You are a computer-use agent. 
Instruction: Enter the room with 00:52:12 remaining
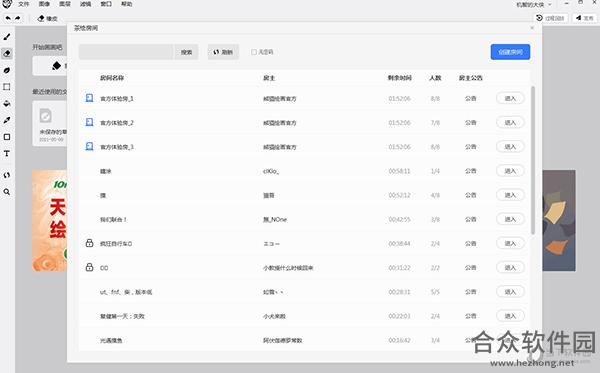tap(510, 195)
